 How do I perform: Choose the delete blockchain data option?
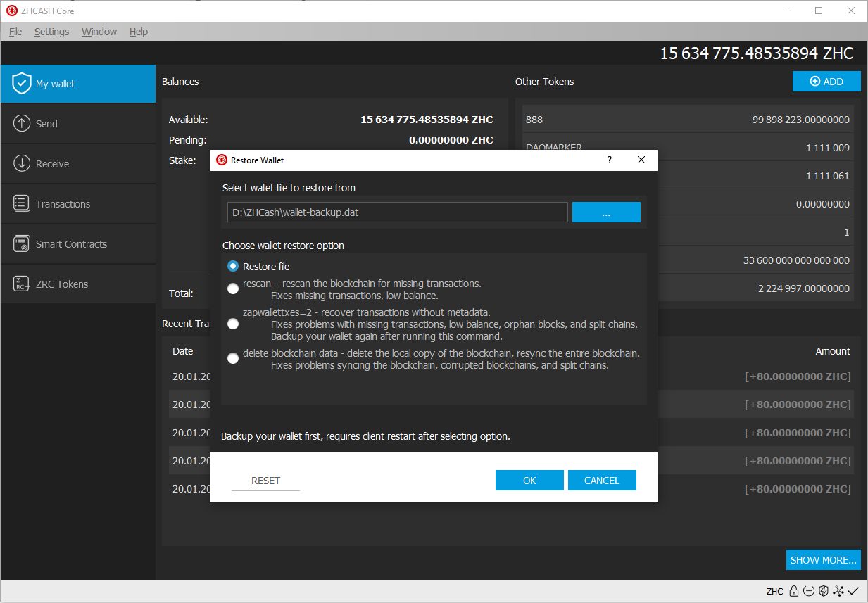pyautogui.click(x=233, y=358)
